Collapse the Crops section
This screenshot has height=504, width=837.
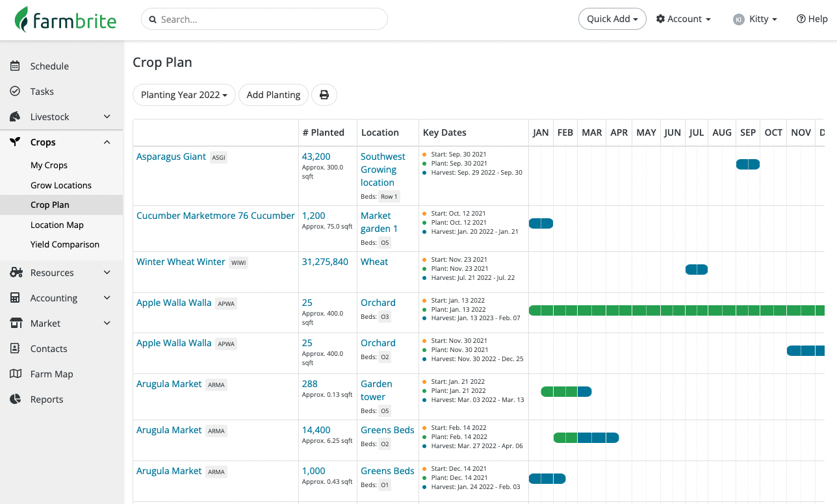[x=107, y=142]
